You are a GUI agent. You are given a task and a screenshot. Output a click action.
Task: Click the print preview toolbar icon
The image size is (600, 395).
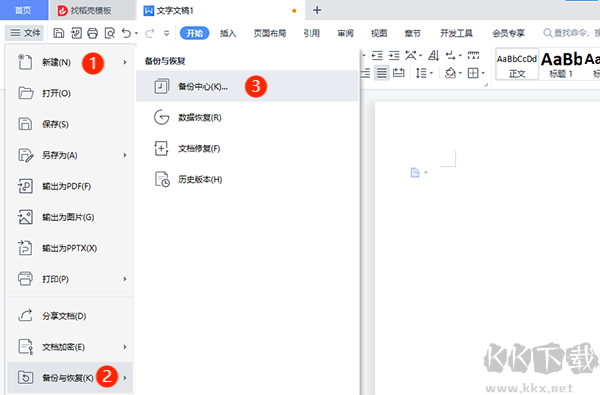click(x=110, y=33)
